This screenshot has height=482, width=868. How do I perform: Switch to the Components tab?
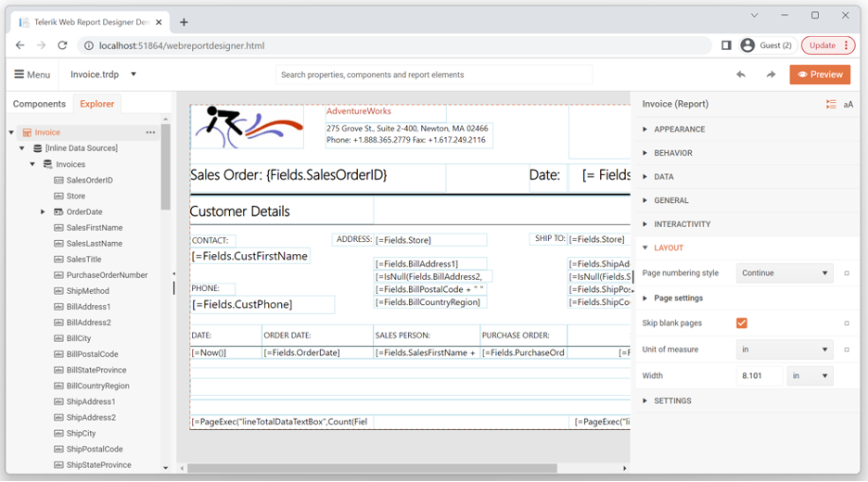coord(39,104)
